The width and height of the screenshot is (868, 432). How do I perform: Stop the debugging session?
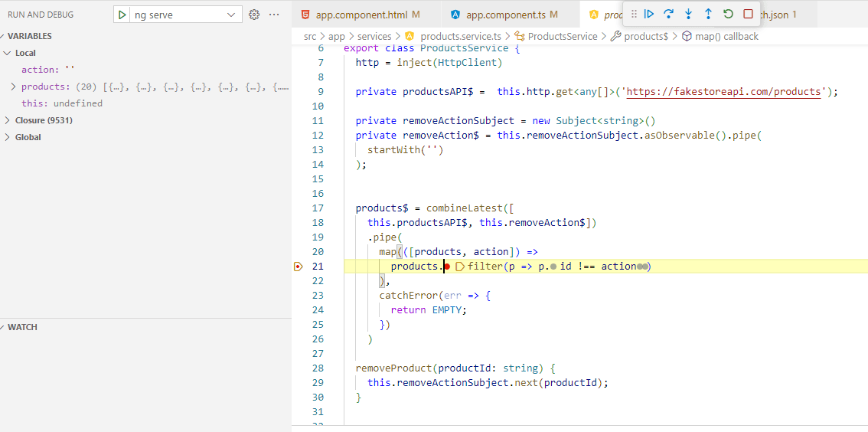pyautogui.click(x=748, y=14)
